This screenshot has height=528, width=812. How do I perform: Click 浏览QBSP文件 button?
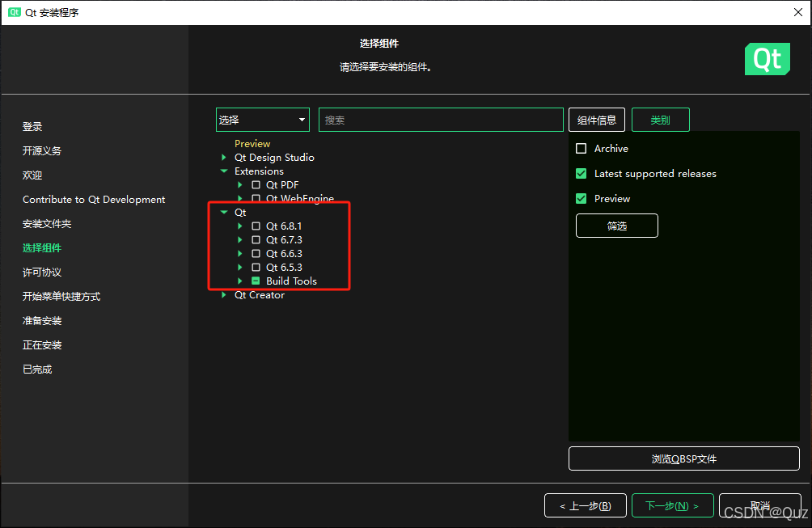tap(684, 458)
